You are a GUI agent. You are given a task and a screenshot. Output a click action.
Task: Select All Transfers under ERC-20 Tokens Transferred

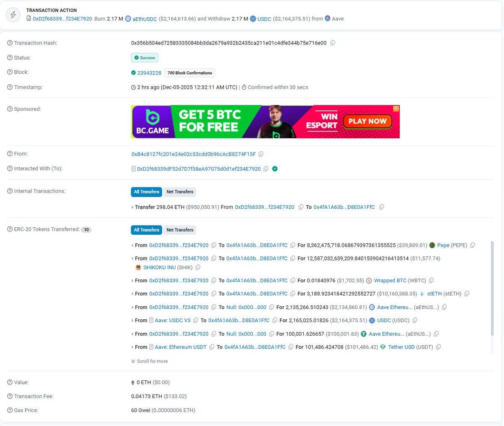tap(147, 230)
